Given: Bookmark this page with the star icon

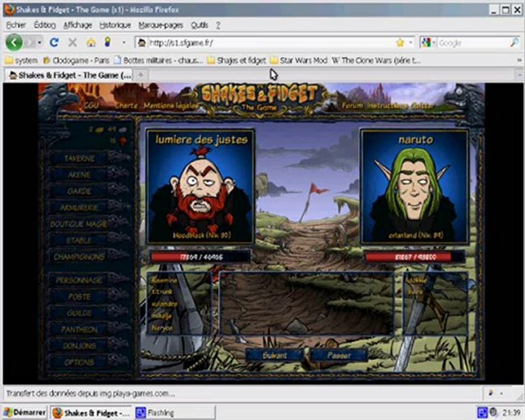Looking at the screenshot, I should pyautogui.click(x=400, y=43).
